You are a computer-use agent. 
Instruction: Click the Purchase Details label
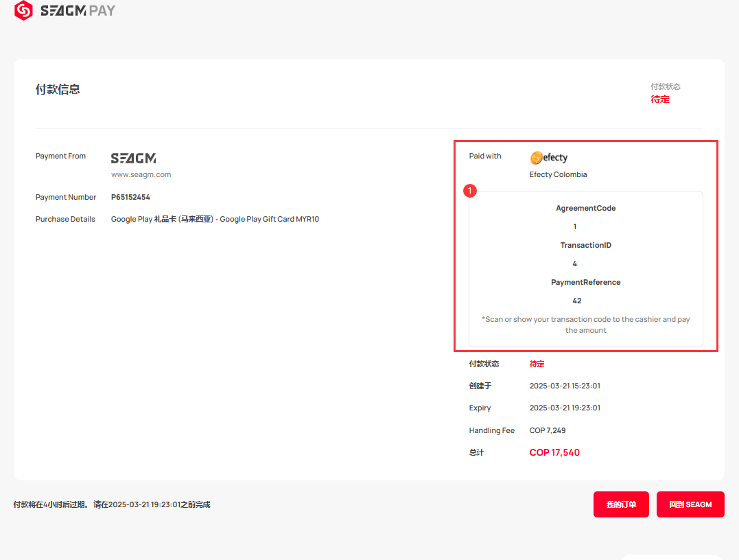(65, 219)
